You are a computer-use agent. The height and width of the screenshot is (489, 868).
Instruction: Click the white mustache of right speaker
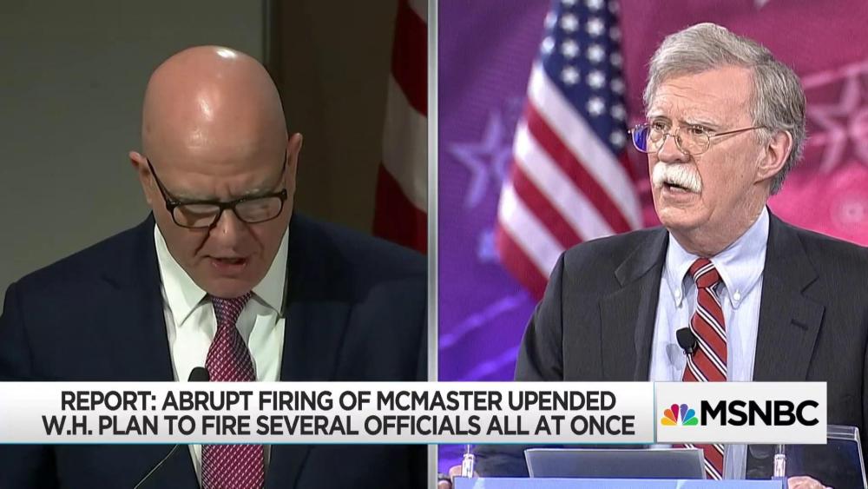676,176
